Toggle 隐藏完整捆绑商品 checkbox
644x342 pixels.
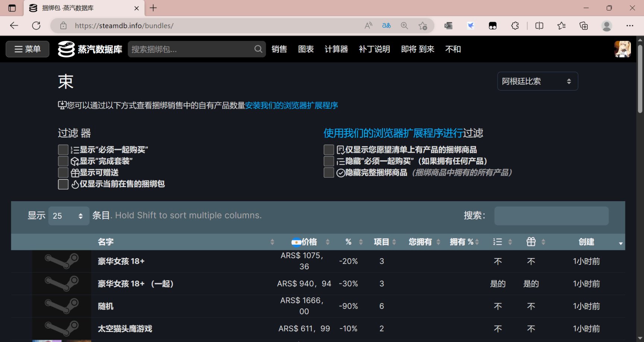click(x=329, y=172)
